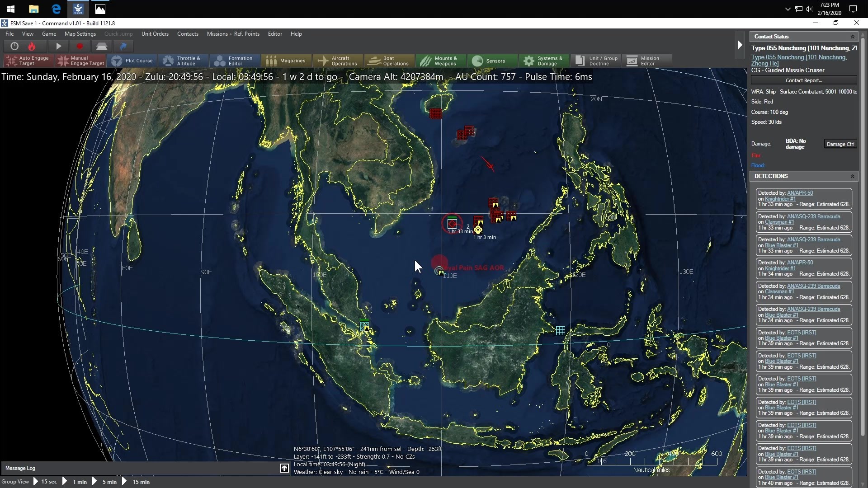Open the volume control in system tray

809,9
